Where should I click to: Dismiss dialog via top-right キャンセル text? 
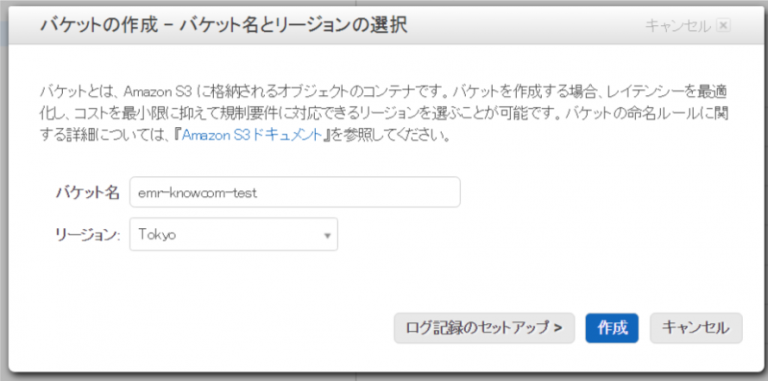click(677, 26)
